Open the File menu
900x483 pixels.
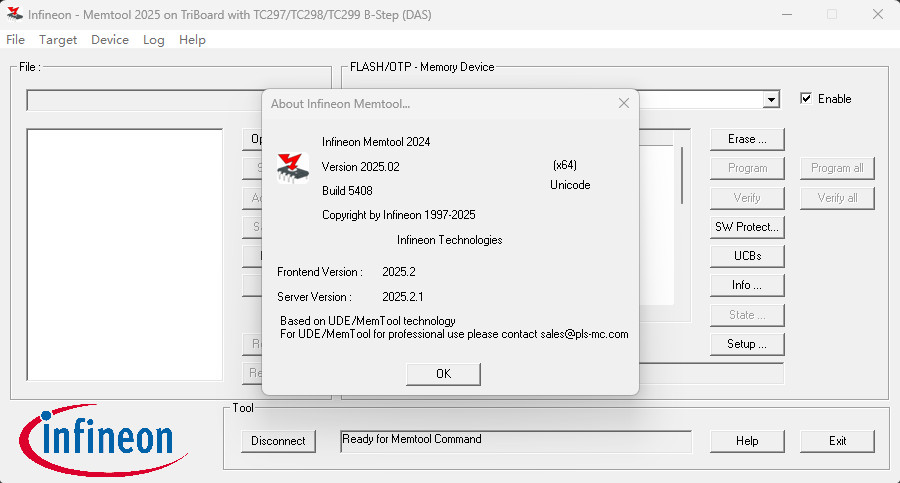(x=15, y=40)
